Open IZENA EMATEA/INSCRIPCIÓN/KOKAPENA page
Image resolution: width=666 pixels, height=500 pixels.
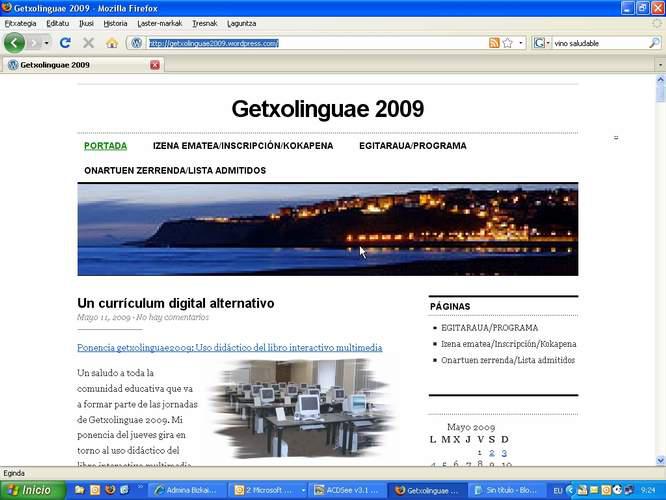(x=243, y=146)
